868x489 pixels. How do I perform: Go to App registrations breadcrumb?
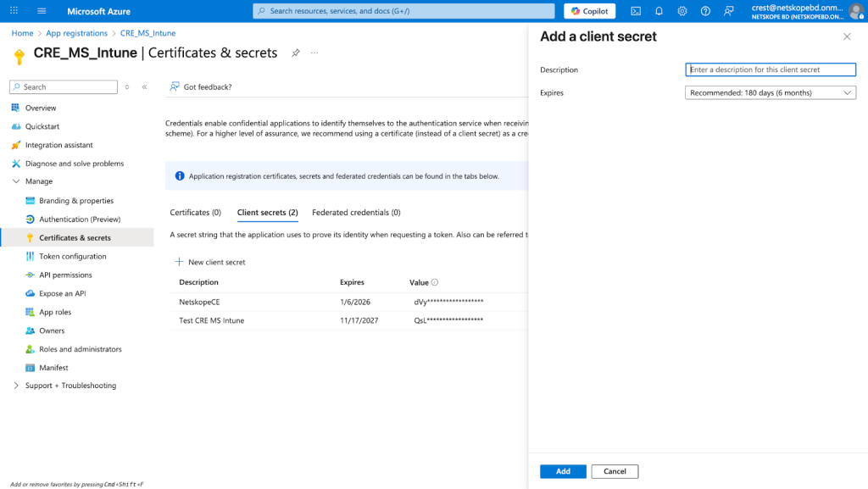[76, 33]
